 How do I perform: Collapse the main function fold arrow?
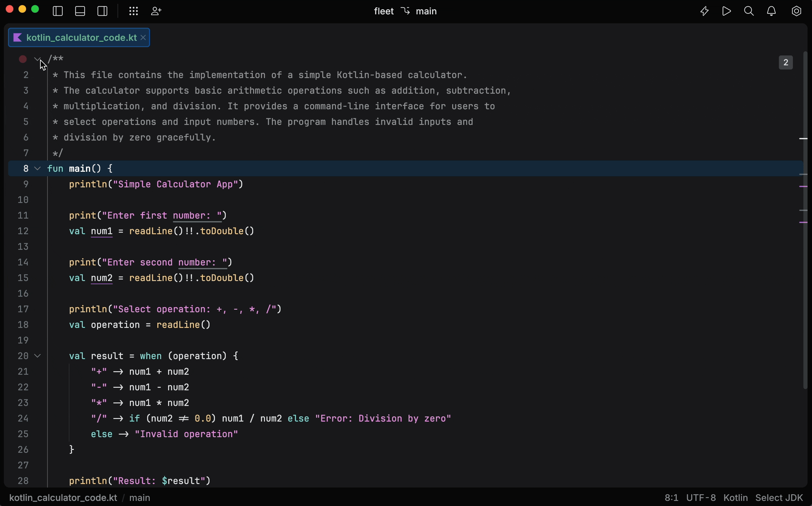[37, 169]
